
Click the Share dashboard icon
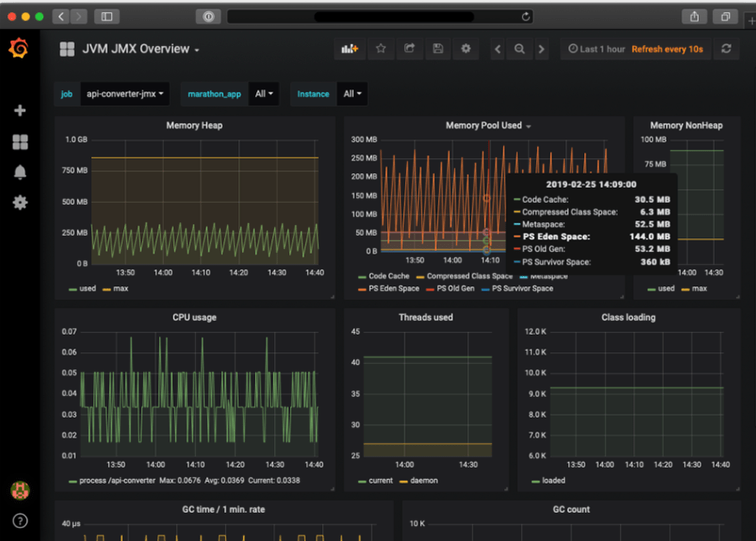[409, 49]
